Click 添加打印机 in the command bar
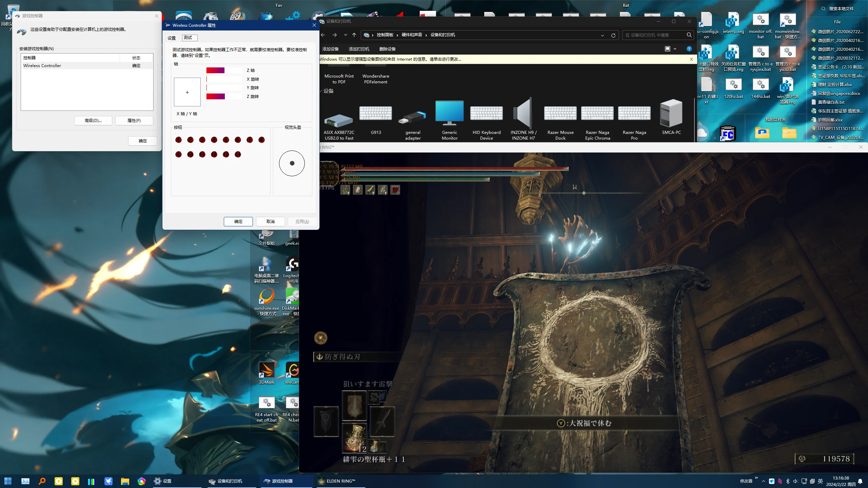The width and height of the screenshot is (868, 488). pos(359,49)
